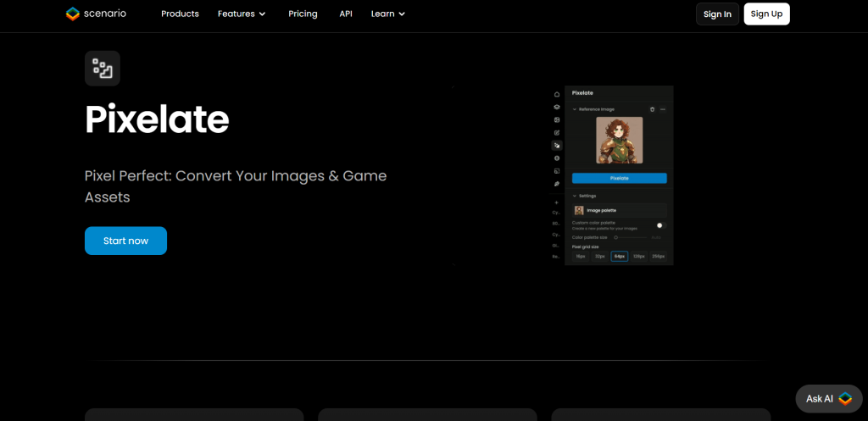Click the Pixelate icon above the heading
868x421 pixels.
pyautogui.click(x=102, y=69)
